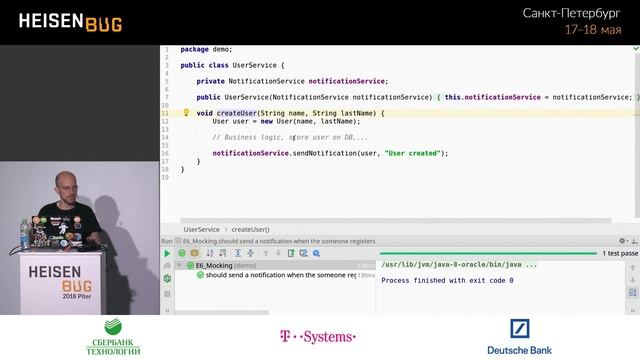Sort test results alphabetically
Screen dimensions: 640x360
click(210, 253)
